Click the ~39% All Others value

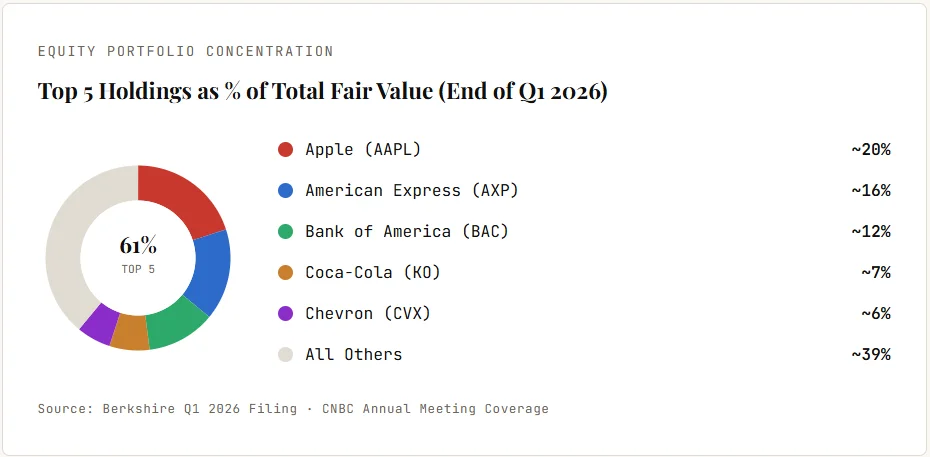pos(871,354)
